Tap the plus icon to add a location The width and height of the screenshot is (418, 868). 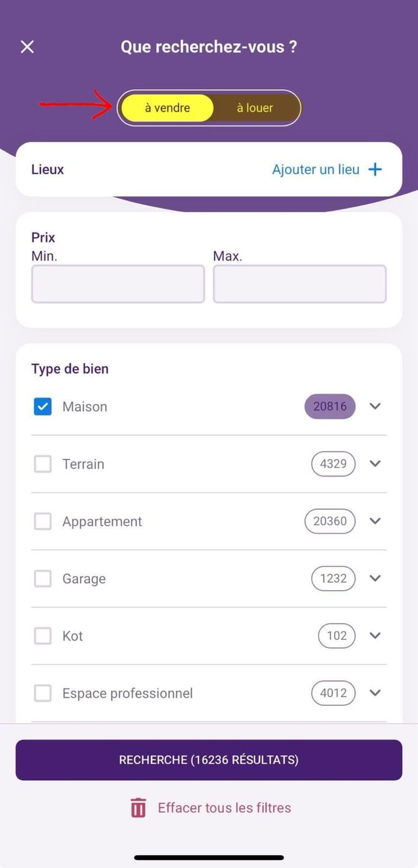[375, 170]
